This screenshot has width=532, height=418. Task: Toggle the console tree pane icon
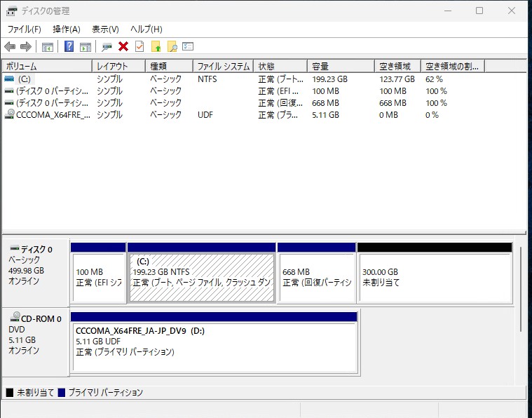[47, 46]
